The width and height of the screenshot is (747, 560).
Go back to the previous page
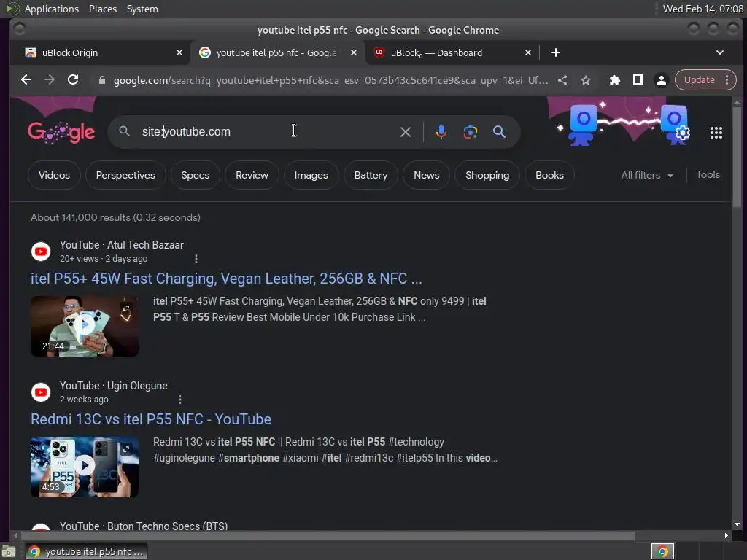click(x=26, y=80)
